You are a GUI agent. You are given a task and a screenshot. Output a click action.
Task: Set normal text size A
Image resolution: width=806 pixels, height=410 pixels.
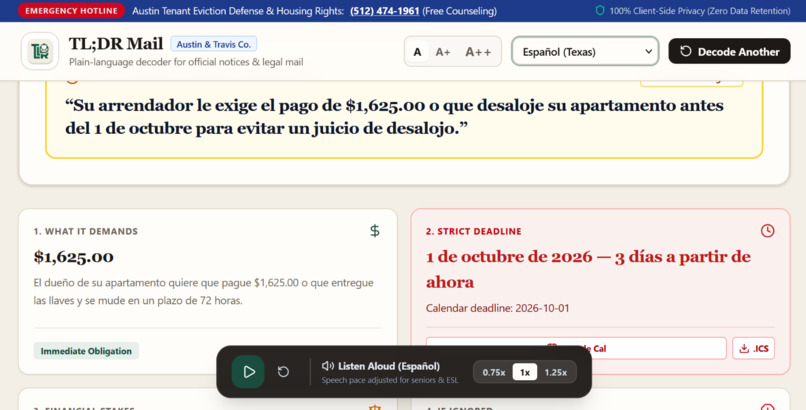[417, 51]
